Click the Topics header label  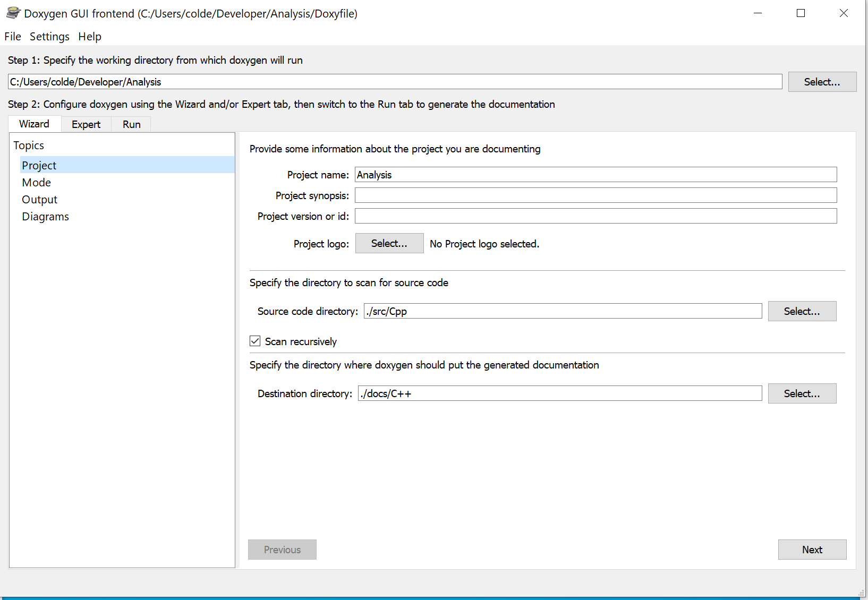click(29, 145)
